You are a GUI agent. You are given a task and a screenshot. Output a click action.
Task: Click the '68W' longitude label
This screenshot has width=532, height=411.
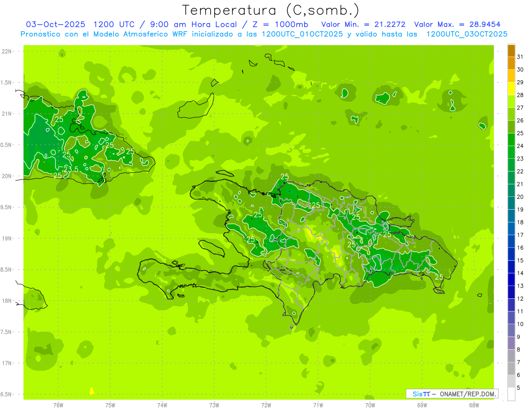(474, 405)
